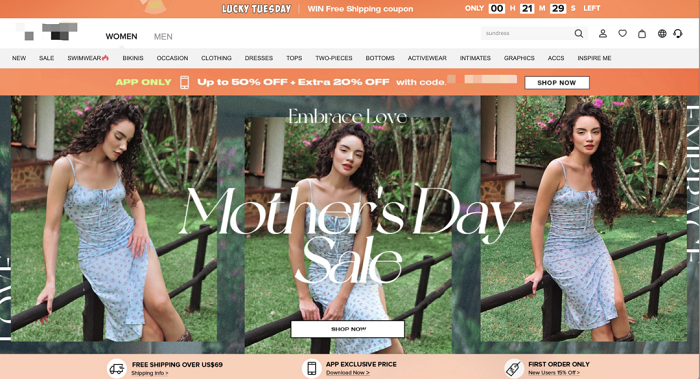Click SHOP NOW on Mother's Day hero
700x379 pixels.
tap(348, 329)
